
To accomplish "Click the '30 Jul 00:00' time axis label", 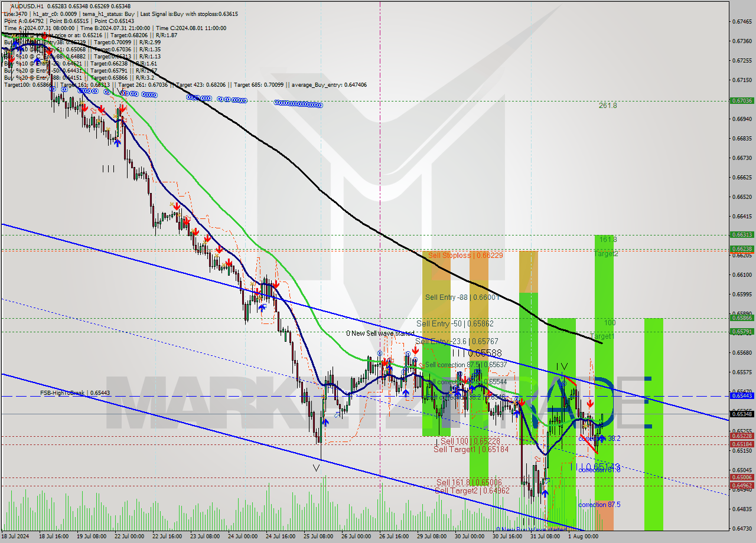I will pos(470,537).
